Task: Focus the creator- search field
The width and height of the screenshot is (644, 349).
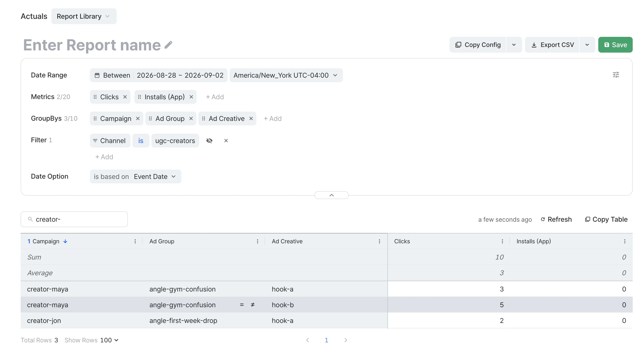Action: tap(74, 219)
